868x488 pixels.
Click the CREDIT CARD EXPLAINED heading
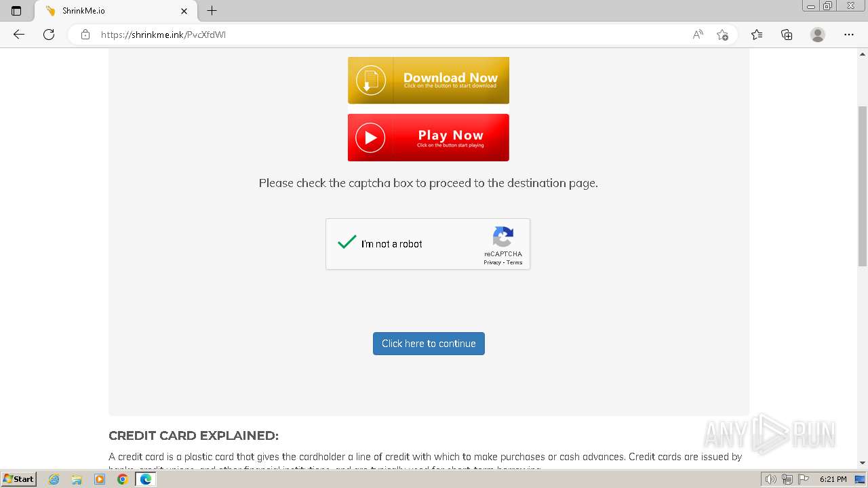(x=193, y=436)
